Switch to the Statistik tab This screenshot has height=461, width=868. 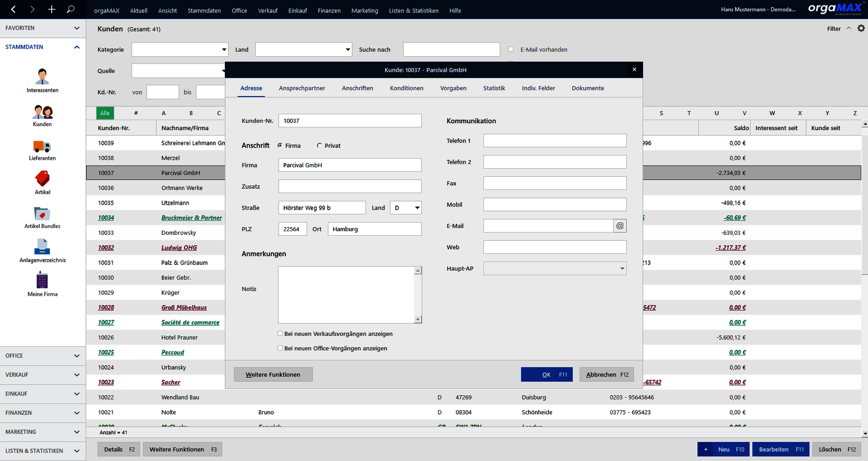click(x=494, y=88)
